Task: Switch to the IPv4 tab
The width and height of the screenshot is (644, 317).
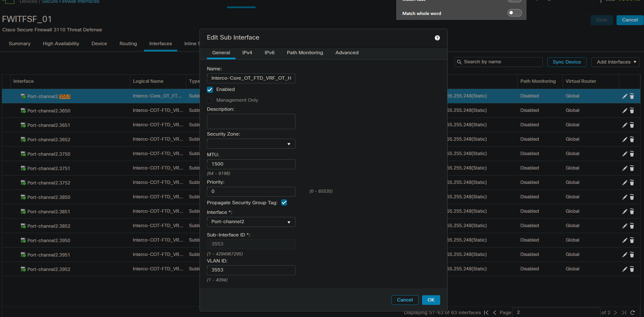Action: 247,53
